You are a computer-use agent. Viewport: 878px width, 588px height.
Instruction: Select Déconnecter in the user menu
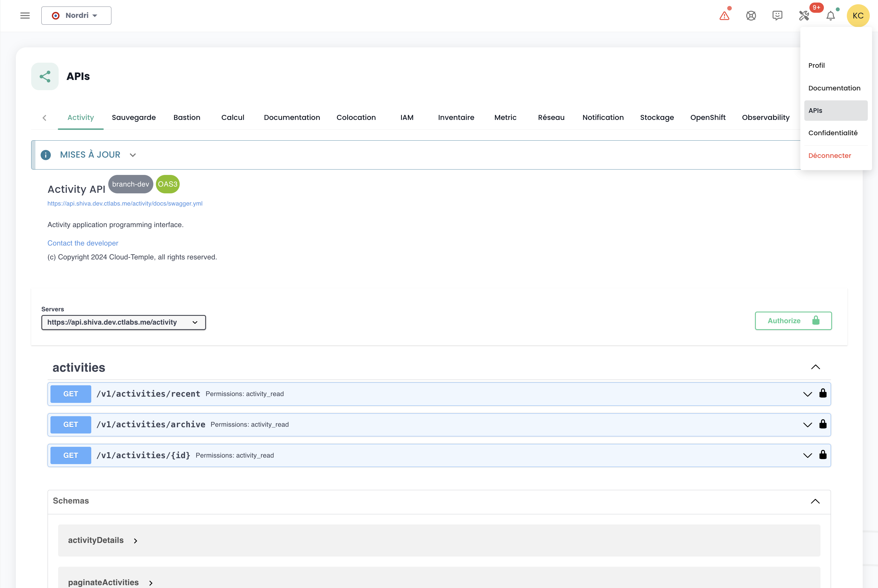click(x=829, y=156)
